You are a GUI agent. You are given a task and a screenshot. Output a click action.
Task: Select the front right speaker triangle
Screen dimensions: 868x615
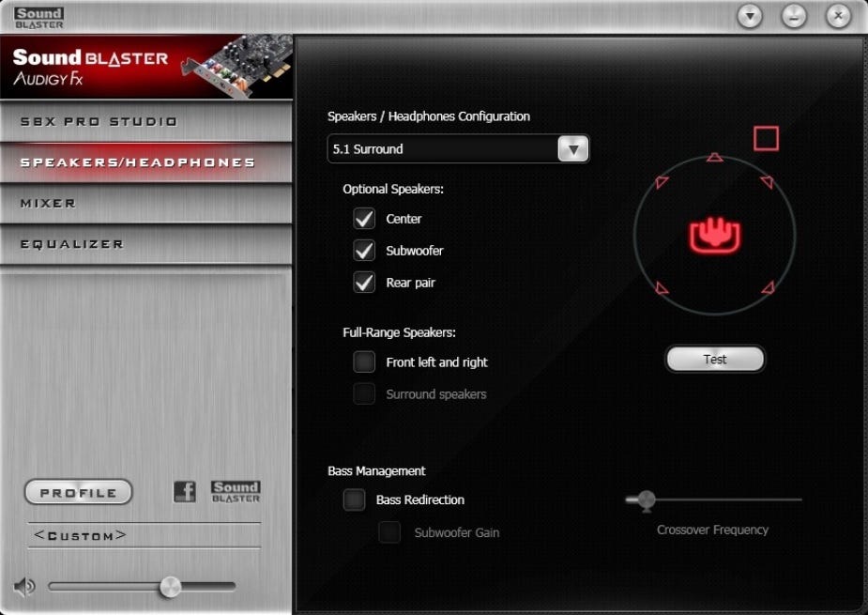coord(768,182)
